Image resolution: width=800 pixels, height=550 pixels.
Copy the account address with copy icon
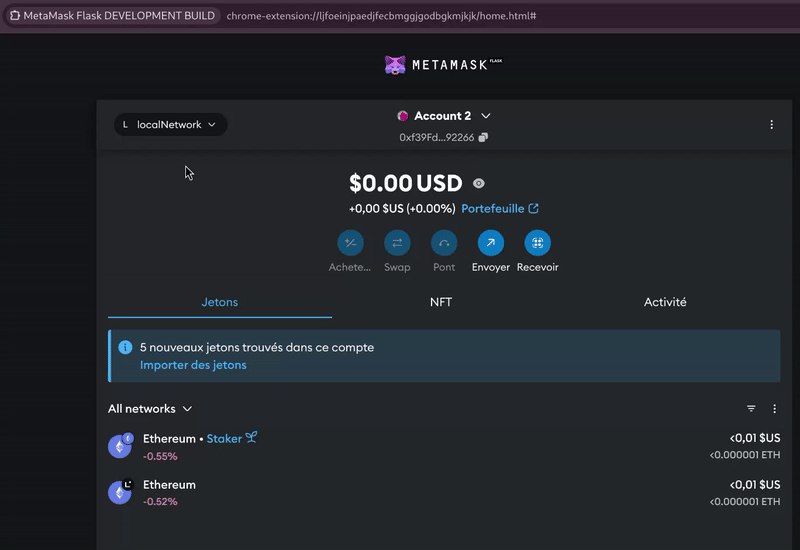(x=483, y=138)
